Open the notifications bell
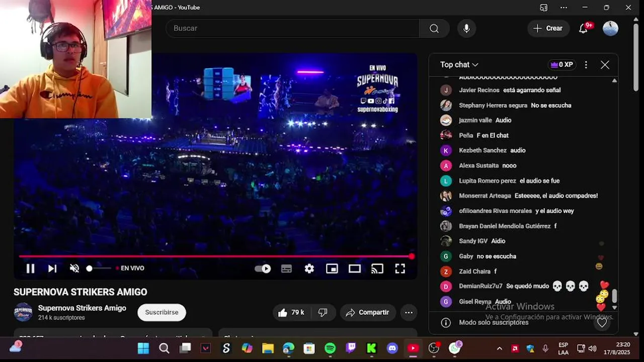Screen dimensions: 644x362 [583, 28]
